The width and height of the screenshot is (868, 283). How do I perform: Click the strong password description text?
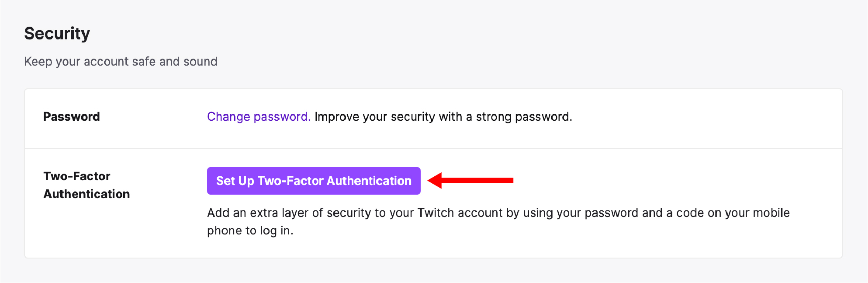(443, 117)
